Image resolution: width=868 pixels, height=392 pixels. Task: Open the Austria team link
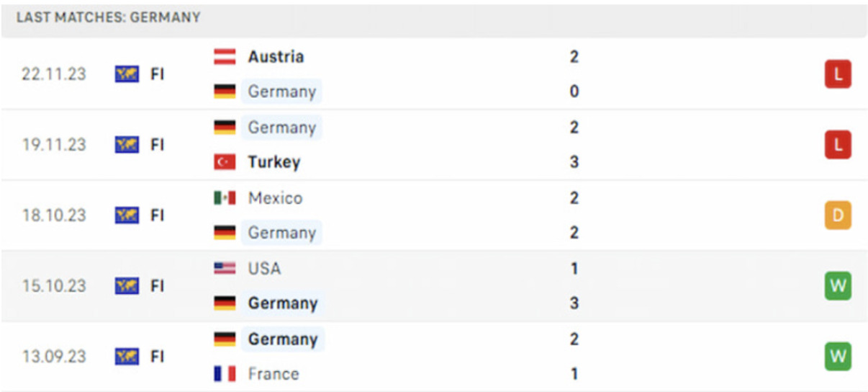click(x=276, y=57)
